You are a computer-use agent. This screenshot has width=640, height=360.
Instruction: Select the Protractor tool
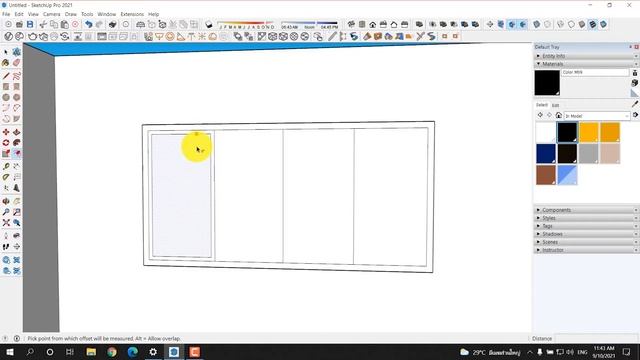click(6, 177)
